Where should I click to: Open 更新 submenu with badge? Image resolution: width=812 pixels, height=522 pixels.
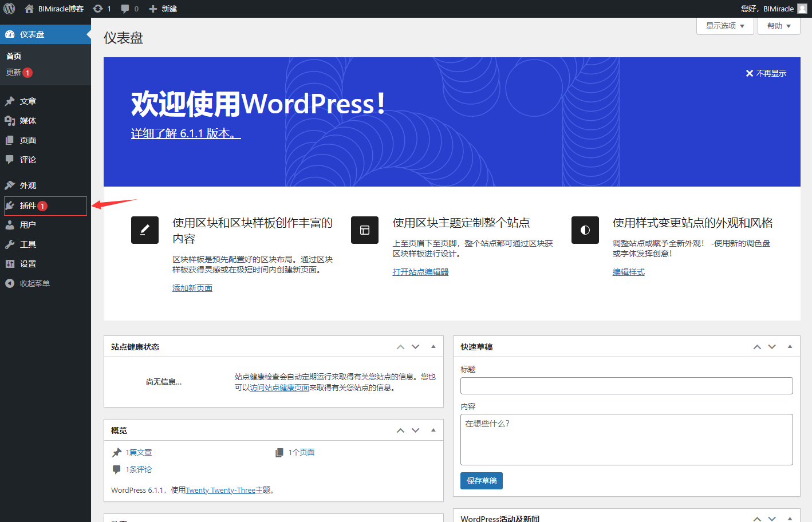19,73
